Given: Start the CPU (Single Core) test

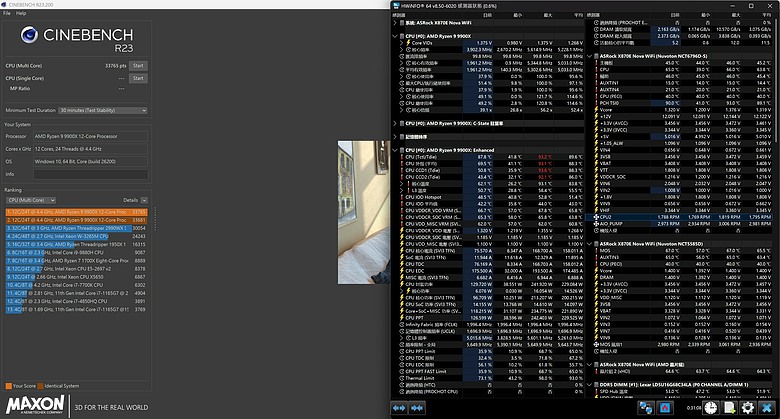Looking at the screenshot, I should (x=138, y=78).
